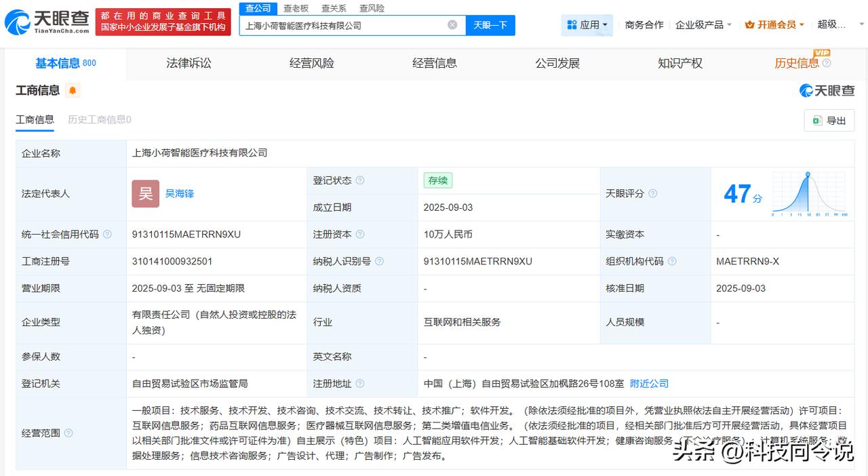Screen dimensions: 868x476
Task: Select the 查老板 search tab
Action: click(x=296, y=8)
